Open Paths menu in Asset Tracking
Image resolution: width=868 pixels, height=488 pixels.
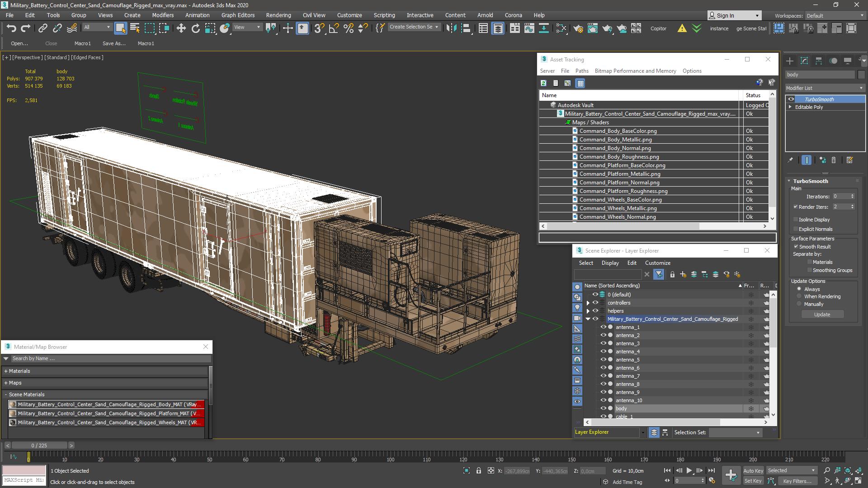tap(581, 71)
